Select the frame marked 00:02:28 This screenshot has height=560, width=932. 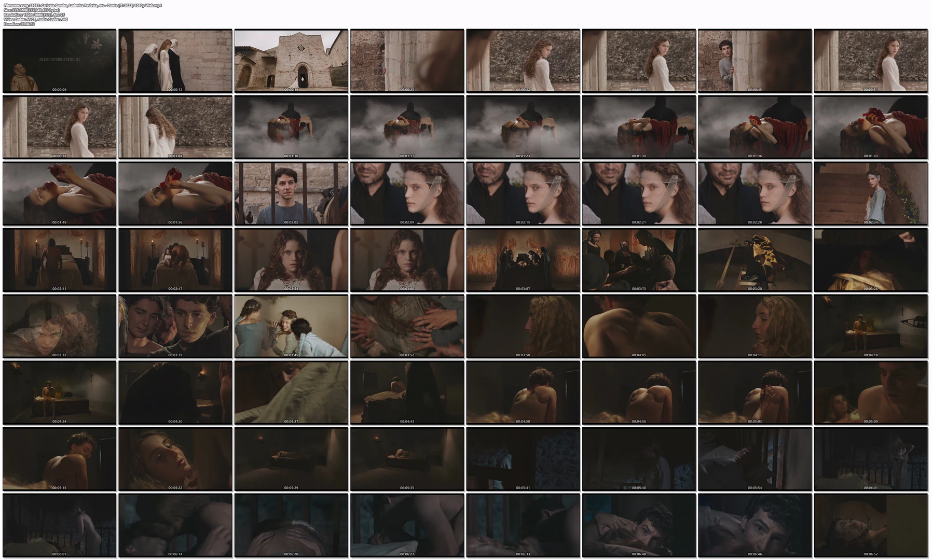[x=755, y=193]
